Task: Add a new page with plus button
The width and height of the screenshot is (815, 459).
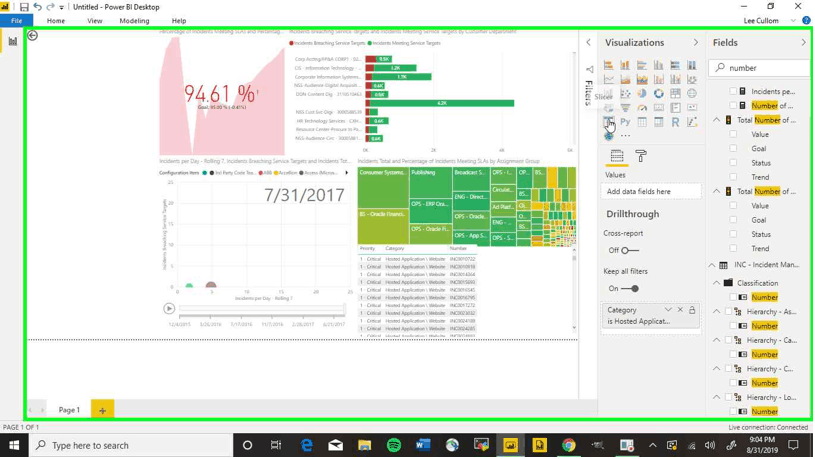Action: (102, 410)
